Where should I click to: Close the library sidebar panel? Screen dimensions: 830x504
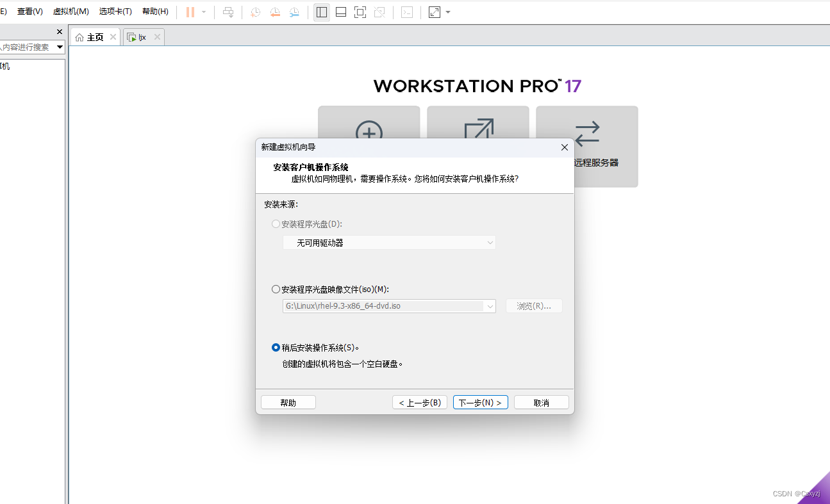point(60,31)
